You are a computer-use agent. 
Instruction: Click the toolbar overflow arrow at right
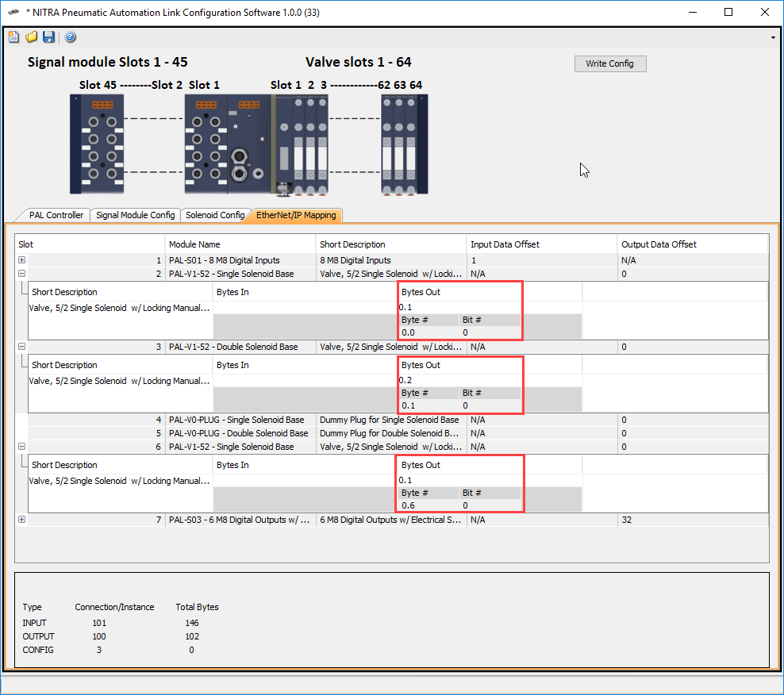pos(773,37)
